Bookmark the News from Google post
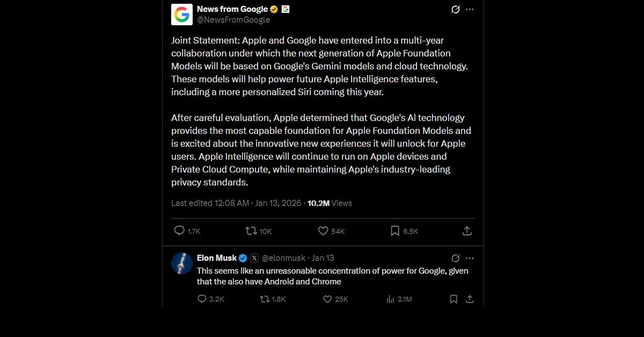This screenshot has height=337, width=644. tap(396, 231)
